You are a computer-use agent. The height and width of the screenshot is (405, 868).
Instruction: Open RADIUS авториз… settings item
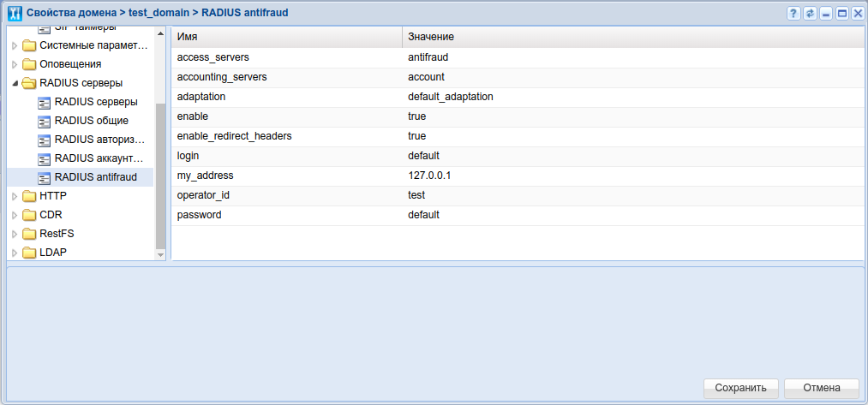(x=98, y=140)
